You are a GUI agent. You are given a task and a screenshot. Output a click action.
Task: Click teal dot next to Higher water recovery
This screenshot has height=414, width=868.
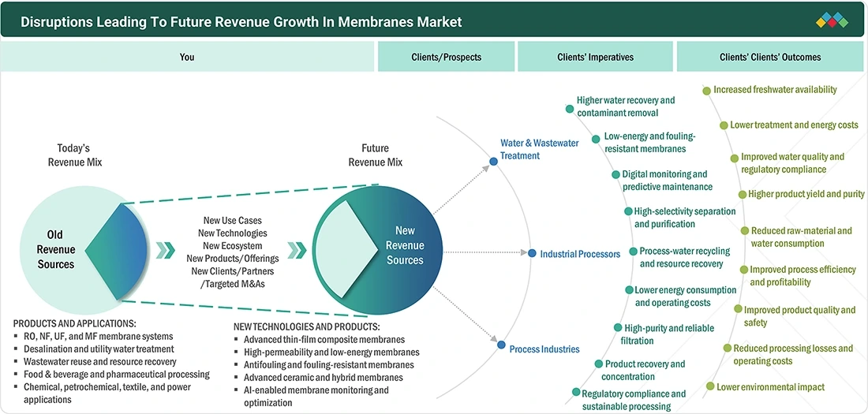click(x=570, y=109)
